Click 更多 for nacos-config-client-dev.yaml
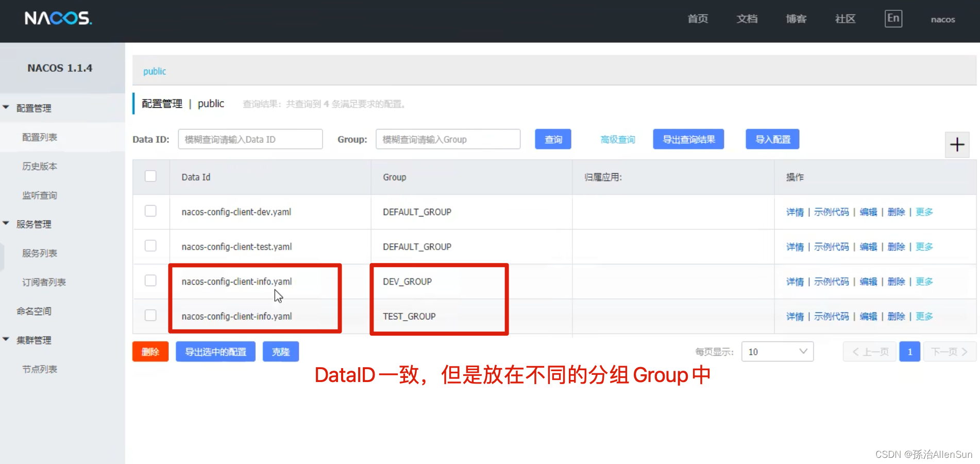Viewport: 980px width, 464px height. (x=924, y=212)
